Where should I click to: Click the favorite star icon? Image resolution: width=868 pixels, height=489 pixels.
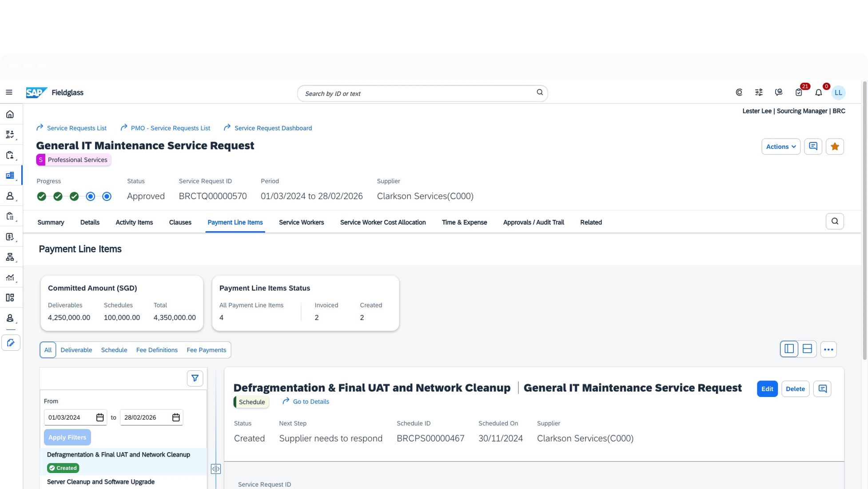click(835, 147)
